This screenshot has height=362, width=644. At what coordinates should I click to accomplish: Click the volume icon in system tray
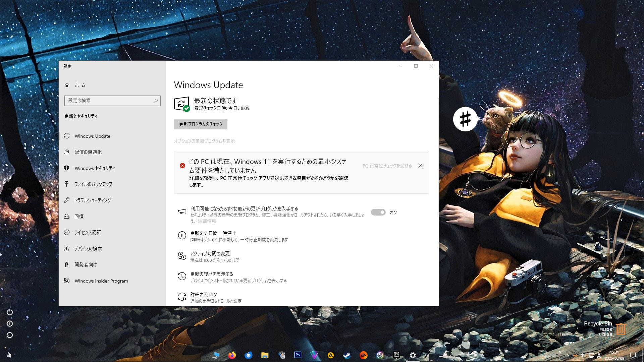pyautogui.click(x=583, y=355)
